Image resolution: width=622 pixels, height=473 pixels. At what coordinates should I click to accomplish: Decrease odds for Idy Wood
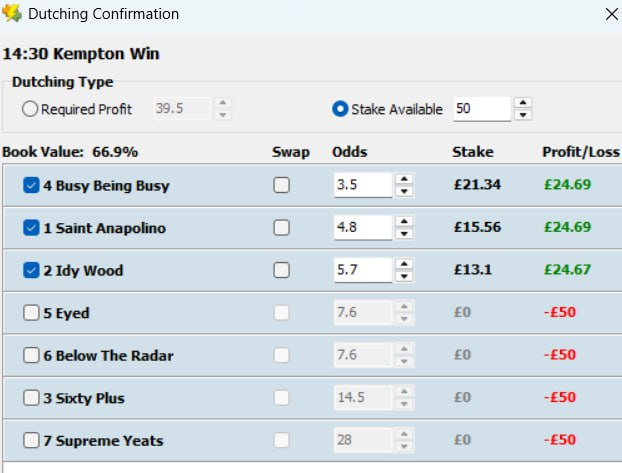[404, 276]
